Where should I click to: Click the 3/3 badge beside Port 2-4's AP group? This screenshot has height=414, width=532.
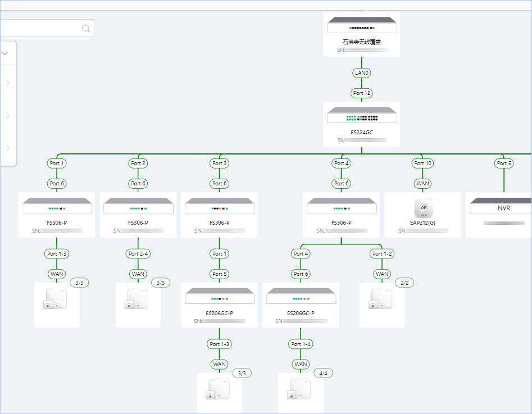coord(161,283)
